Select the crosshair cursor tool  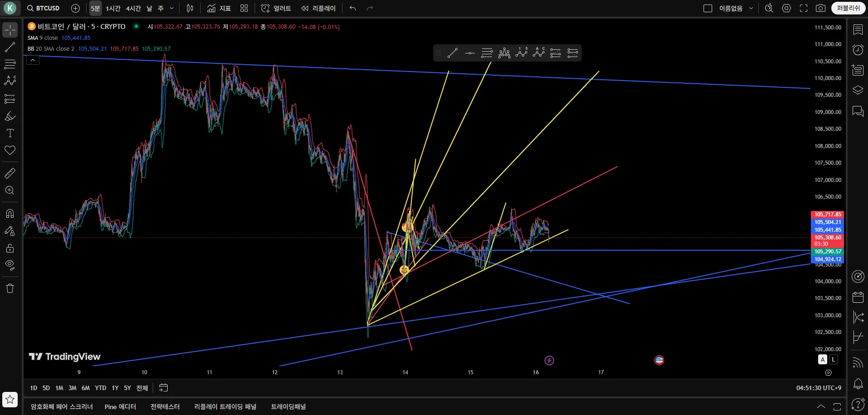tap(10, 30)
